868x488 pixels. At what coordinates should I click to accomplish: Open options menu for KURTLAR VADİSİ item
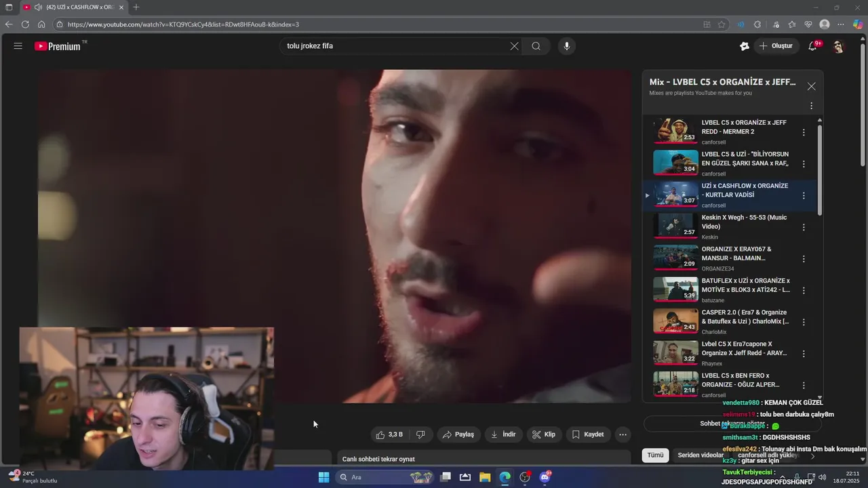(804, 196)
